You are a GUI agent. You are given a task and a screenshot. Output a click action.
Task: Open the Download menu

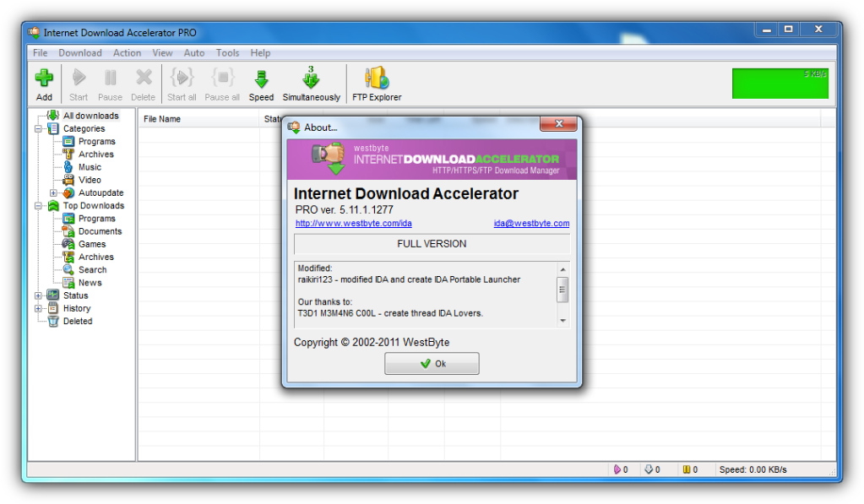coord(80,53)
